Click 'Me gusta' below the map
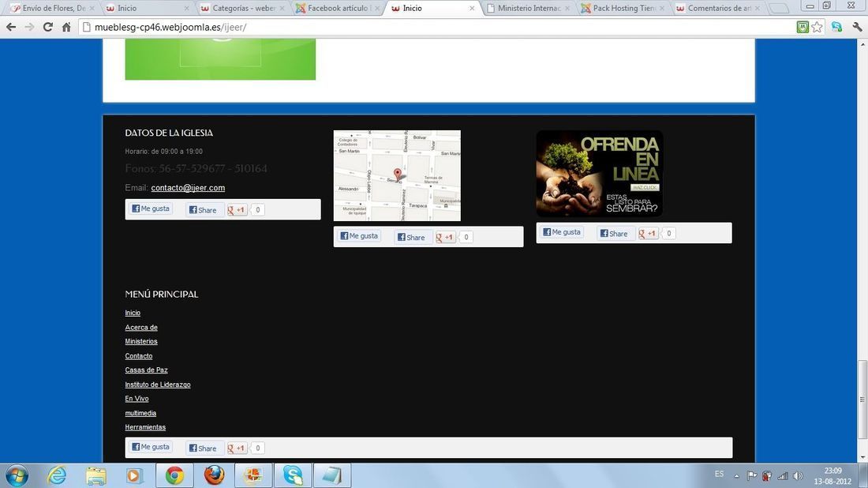The width and height of the screenshot is (868, 488). (359, 236)
